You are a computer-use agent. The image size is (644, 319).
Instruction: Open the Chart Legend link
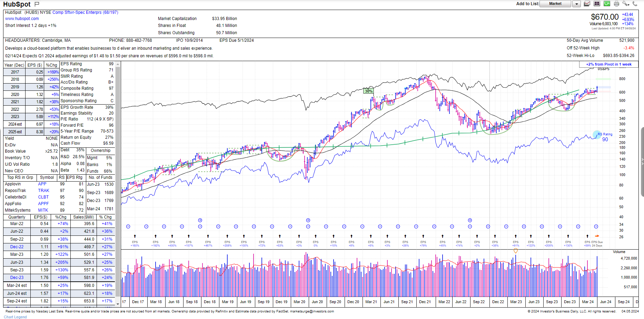[x=15, y=317]
